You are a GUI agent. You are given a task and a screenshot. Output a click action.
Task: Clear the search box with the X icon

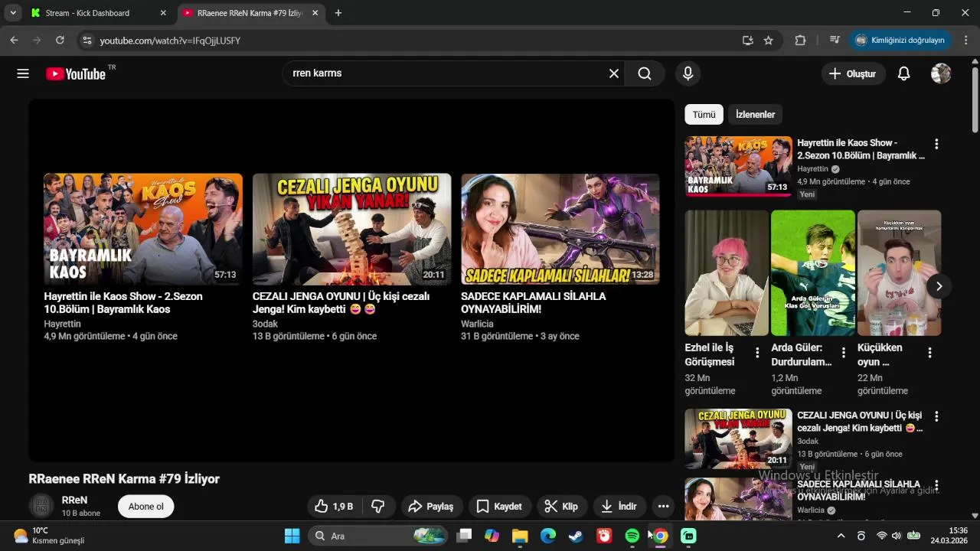614,73
